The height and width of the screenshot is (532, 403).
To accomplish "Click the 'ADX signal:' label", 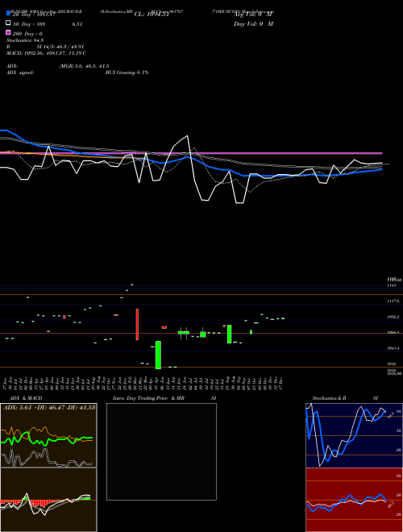I will tap(20, 73).
